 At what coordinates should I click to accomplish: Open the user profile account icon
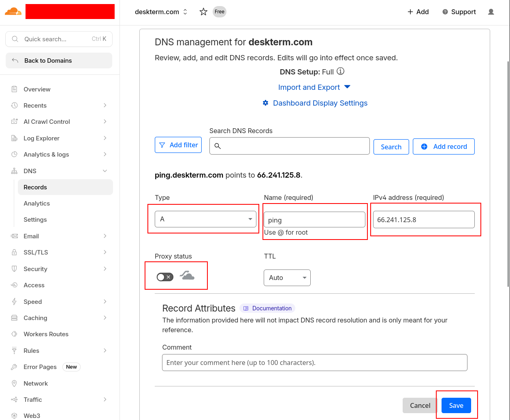pos(491,12)
